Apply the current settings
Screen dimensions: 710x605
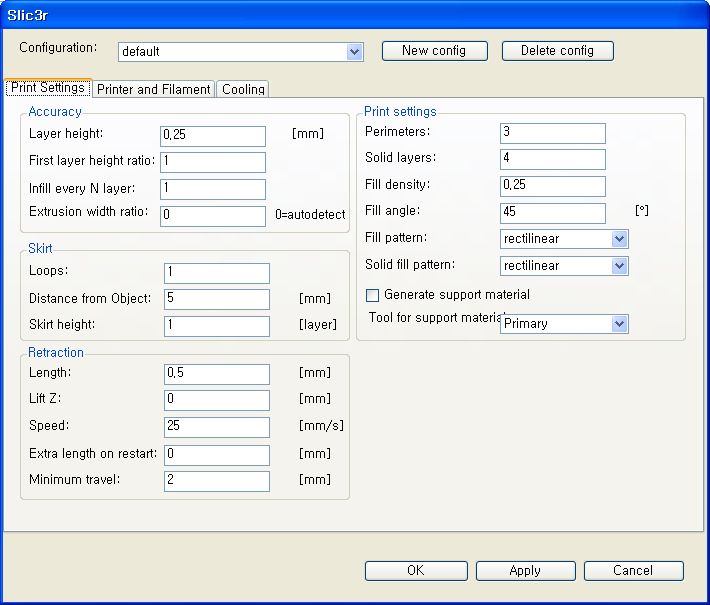(x=525, y=570)
